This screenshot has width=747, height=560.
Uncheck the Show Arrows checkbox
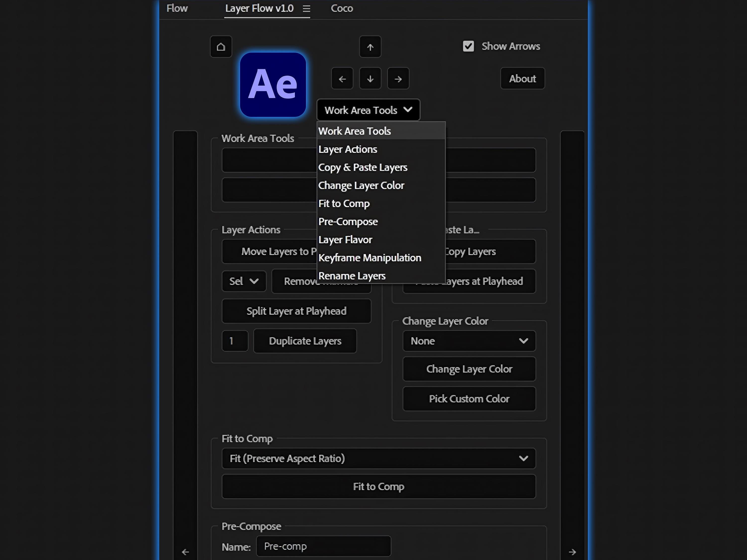[468, 46]
